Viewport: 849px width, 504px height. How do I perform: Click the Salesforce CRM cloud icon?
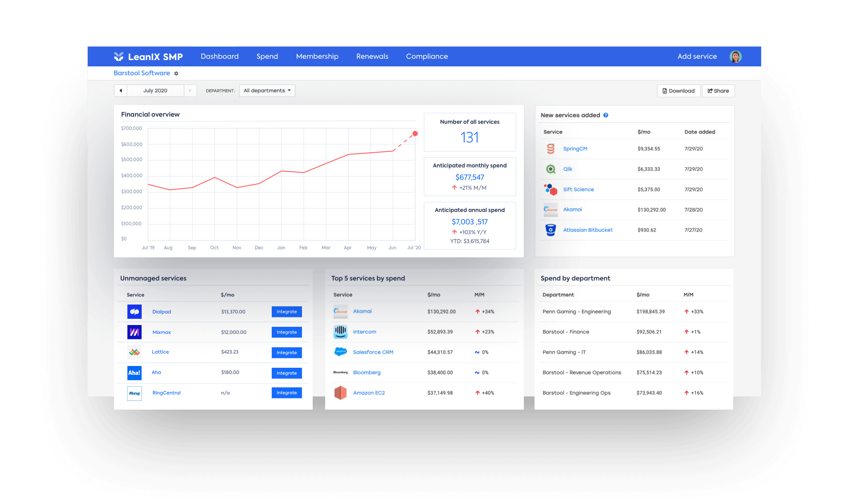340,352
